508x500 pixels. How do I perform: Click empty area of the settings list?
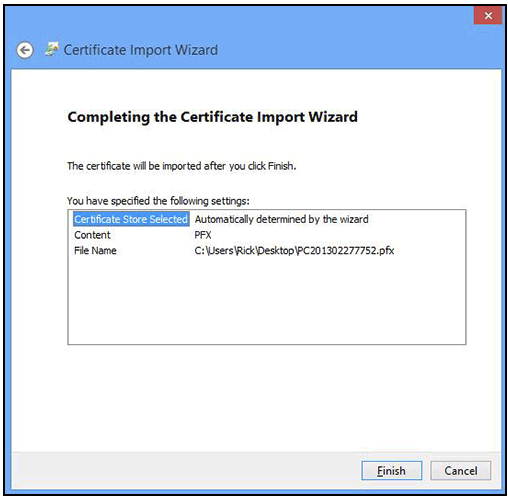coord(267,300)
